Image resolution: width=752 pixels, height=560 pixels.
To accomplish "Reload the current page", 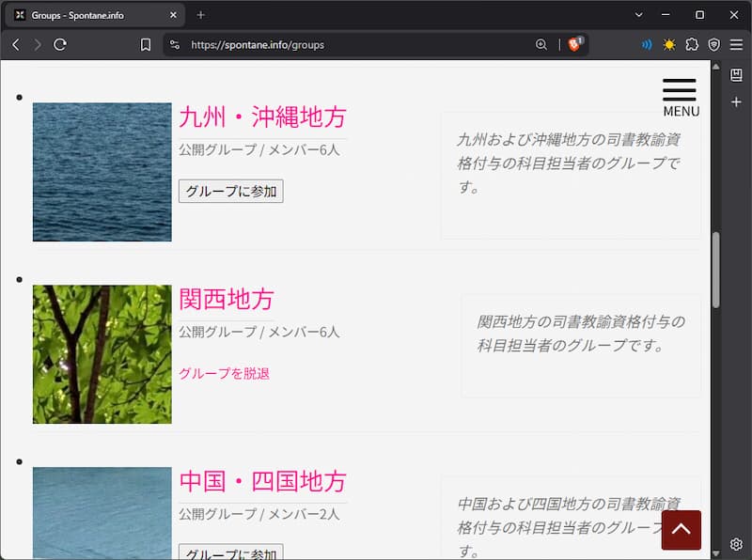I will coord(60,44).
